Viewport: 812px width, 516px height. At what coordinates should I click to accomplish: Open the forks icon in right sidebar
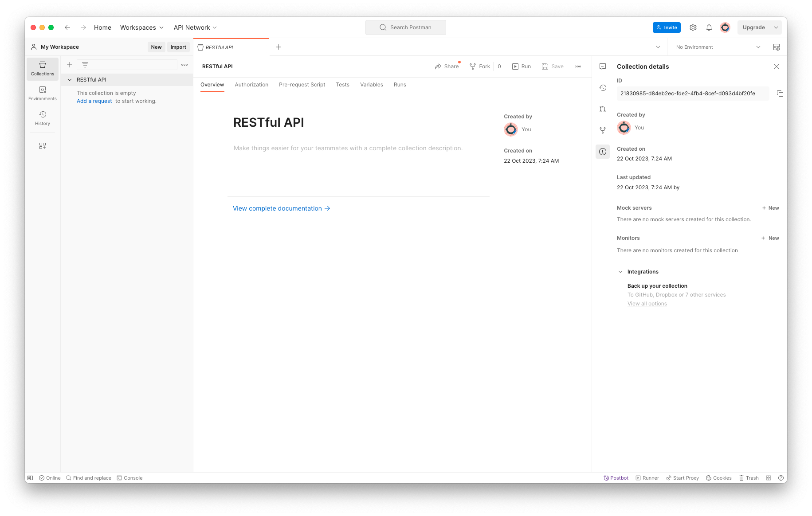(x=603, y=130)
